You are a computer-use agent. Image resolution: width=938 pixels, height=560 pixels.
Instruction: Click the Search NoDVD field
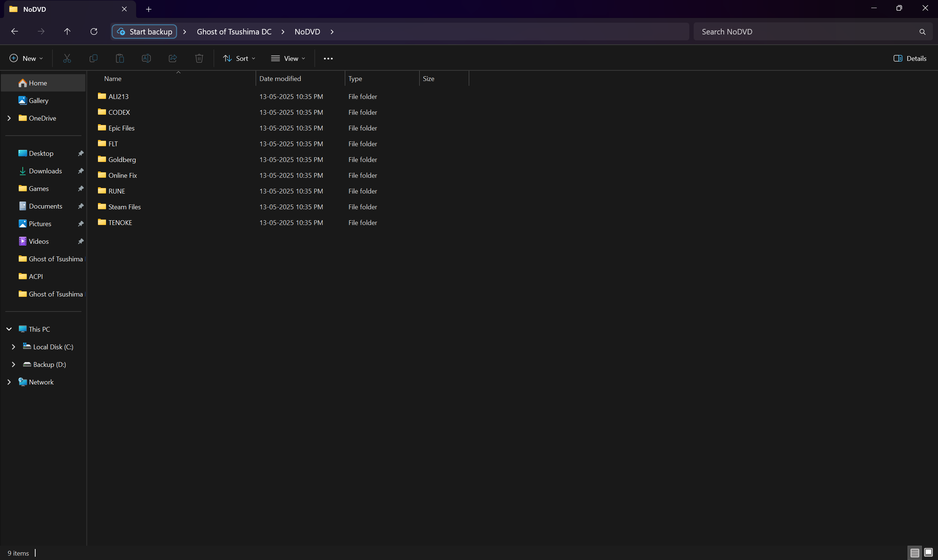(x=804, y=32)
